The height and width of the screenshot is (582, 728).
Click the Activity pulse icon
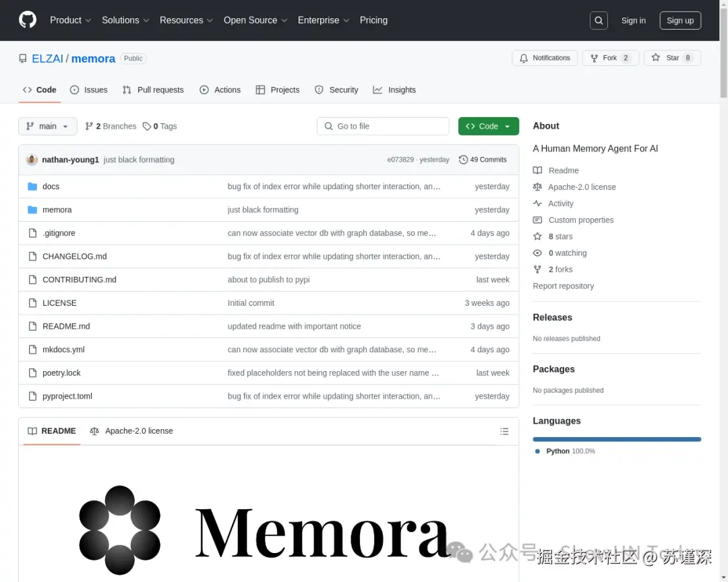pos(537,203)
